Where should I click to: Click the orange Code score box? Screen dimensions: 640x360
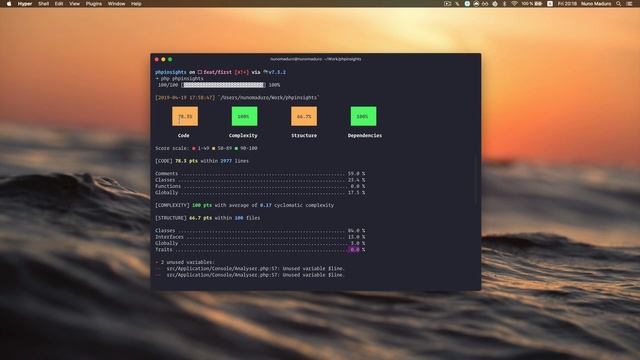pyautogui.click(x=185, y=116)
